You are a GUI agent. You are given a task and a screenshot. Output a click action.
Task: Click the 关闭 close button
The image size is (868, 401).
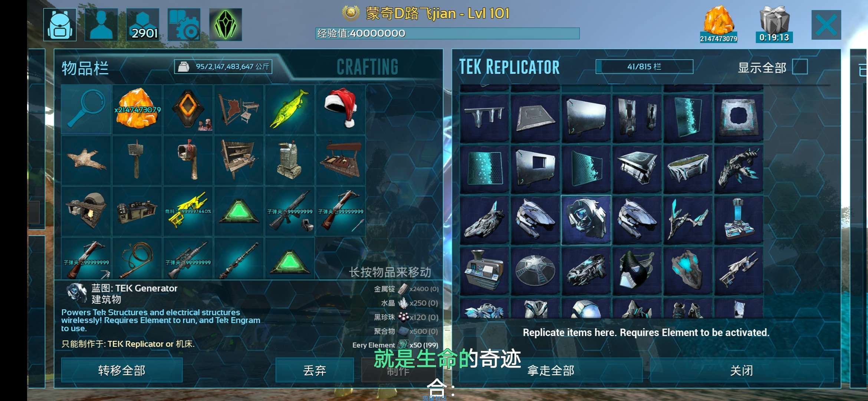pos(742,370)
